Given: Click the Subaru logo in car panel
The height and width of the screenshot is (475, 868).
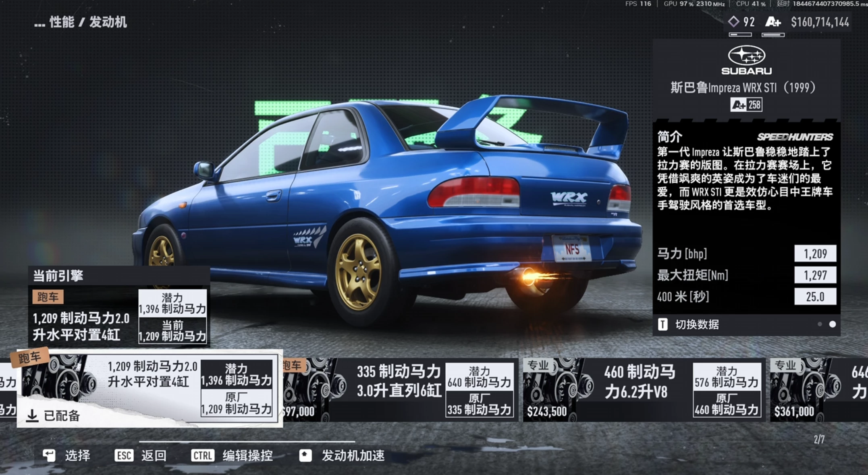Looking at the screenshot, I should 746,60.
